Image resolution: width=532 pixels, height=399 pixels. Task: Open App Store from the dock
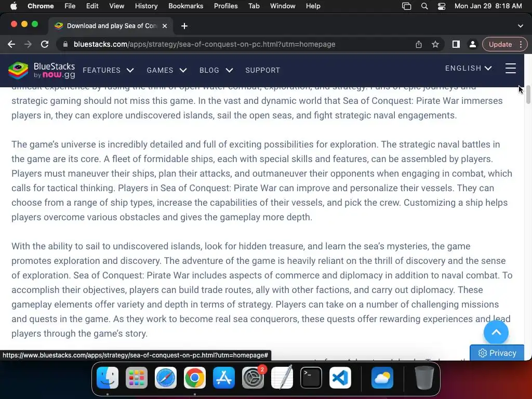pos(224,378)
